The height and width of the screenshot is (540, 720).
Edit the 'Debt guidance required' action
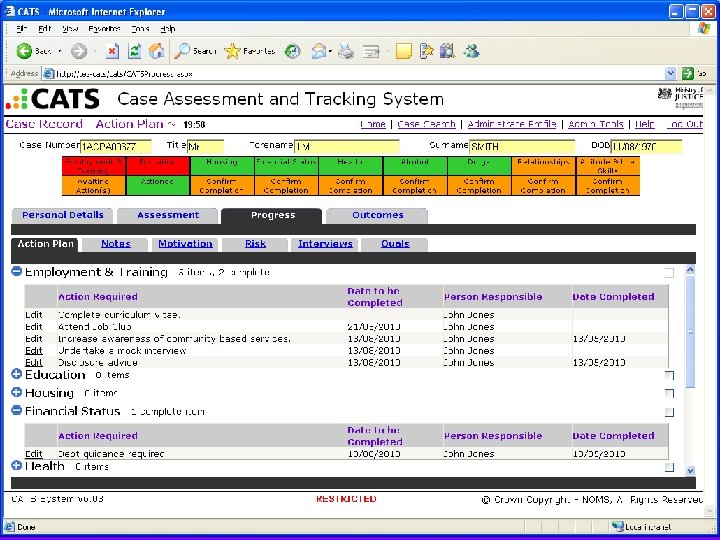click(34, 454)
